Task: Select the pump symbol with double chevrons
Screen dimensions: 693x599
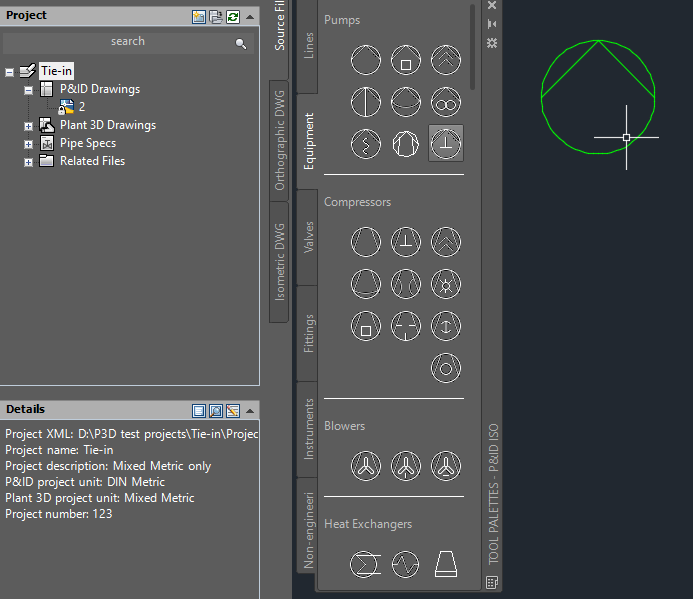Action: click(446, 60)
